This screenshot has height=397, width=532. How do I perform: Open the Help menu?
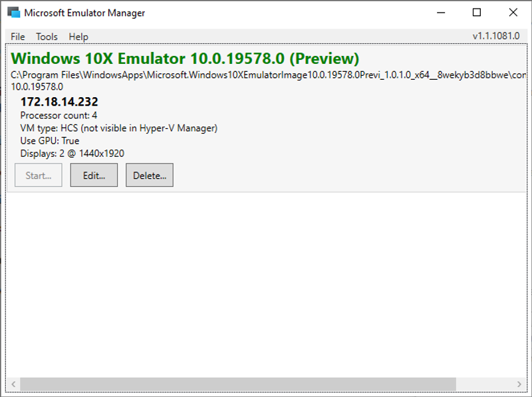(78, 37)
